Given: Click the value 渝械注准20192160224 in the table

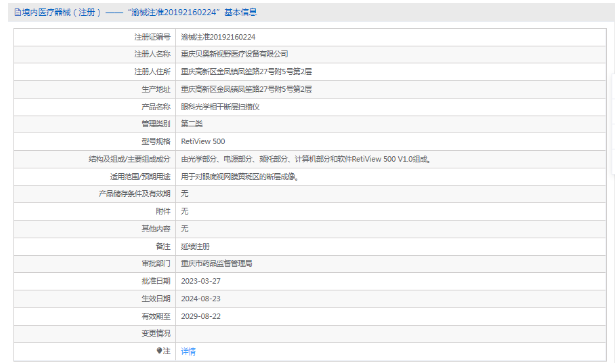Looking at the screenshot, I should [x=218, y=37].
